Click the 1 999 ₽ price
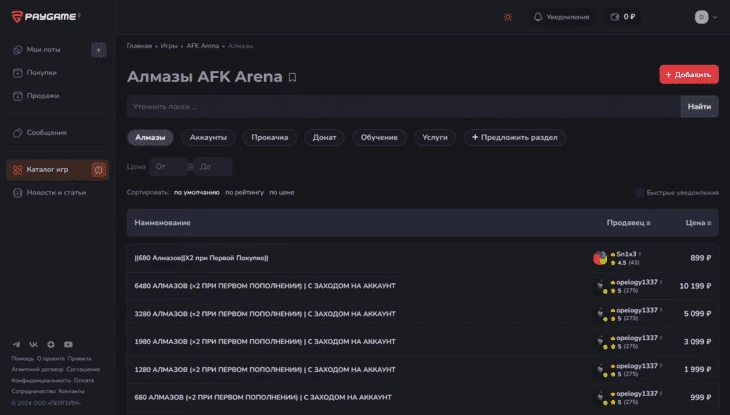The image size is (730, 415). pos(697,369)
